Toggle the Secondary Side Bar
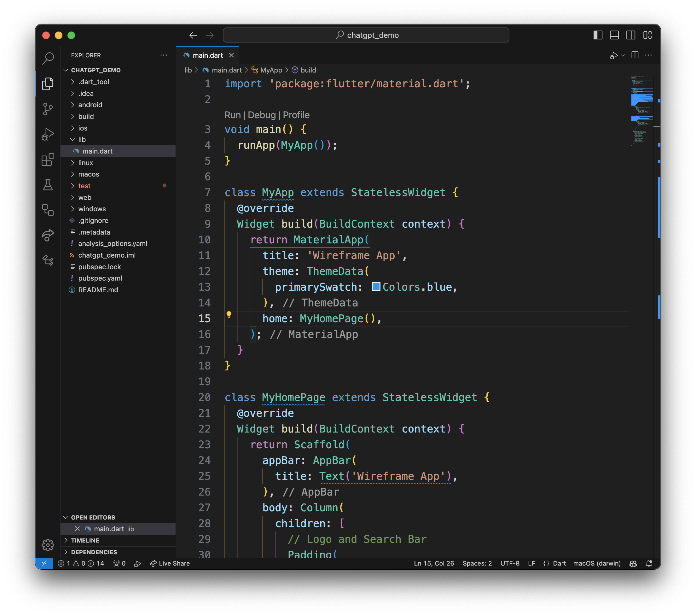Viewport: 696px width, 616px height. coord(631,35)
